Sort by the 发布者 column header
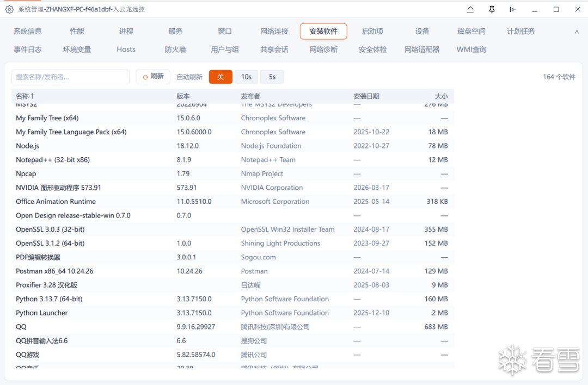The image size is (588, 385). 250,96
